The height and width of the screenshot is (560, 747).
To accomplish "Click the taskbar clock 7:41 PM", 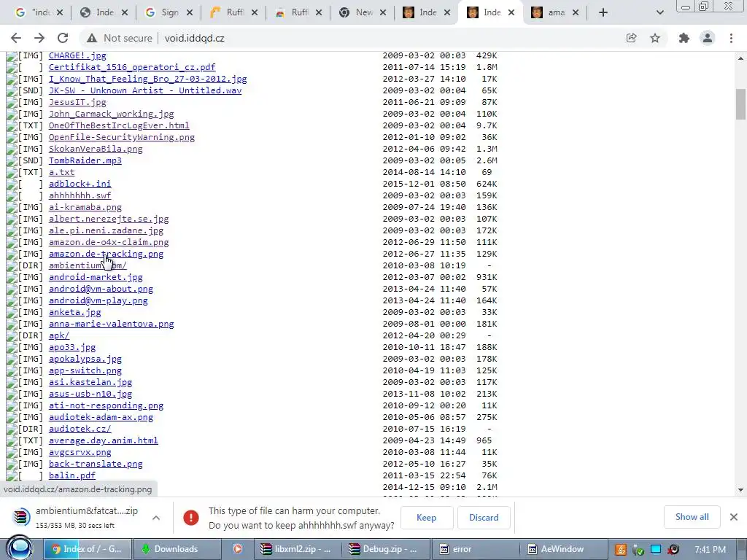I will pos(711,549).
